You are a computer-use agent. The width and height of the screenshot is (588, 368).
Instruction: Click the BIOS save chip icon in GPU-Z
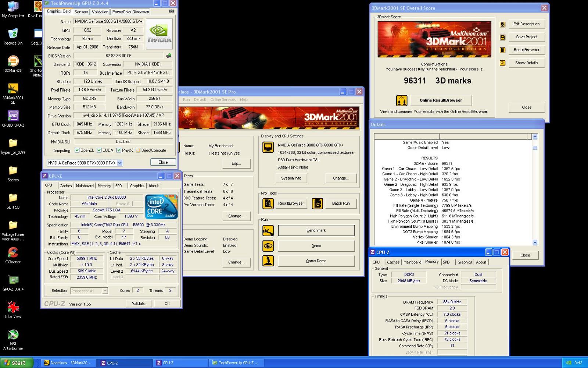click(169, 56)
